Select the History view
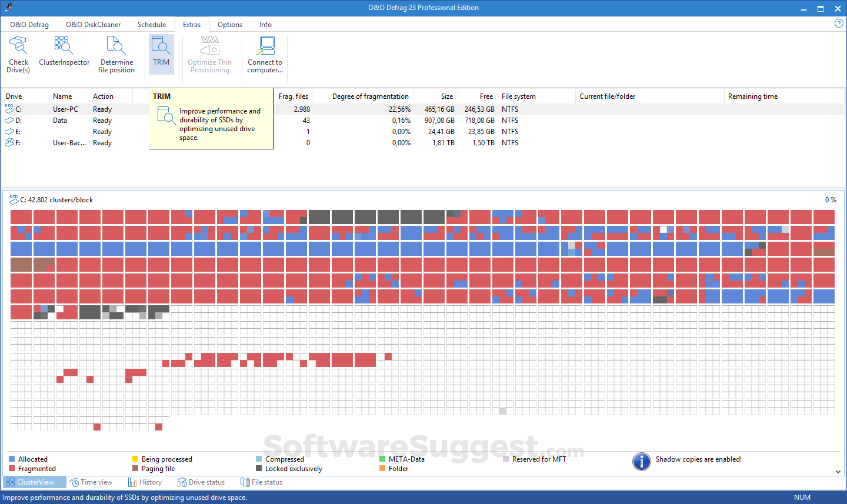 (x=145, y=482)
